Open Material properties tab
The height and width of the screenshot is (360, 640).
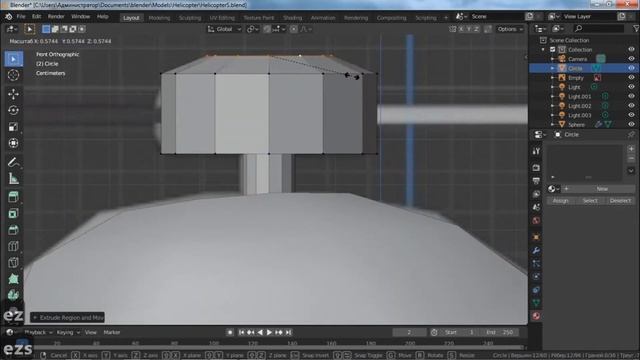click(536, 316)
